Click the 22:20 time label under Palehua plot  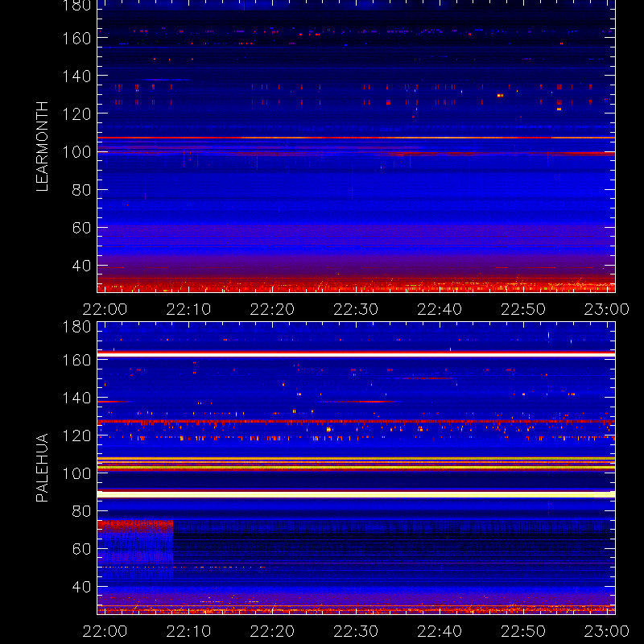272,631
